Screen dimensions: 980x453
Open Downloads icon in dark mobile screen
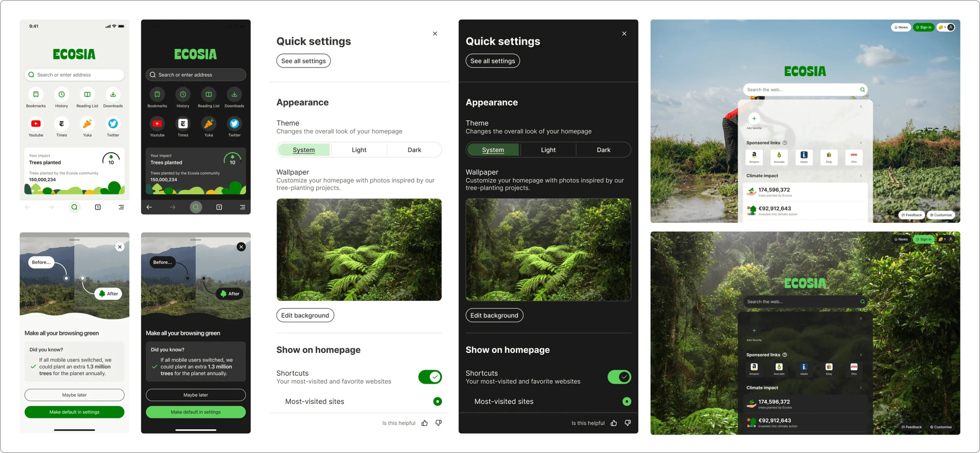234,94
